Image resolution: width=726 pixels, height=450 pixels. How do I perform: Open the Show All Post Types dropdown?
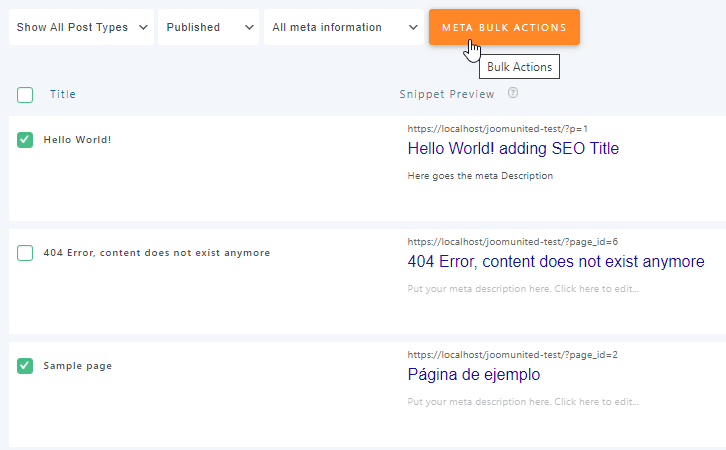point(81,27)
